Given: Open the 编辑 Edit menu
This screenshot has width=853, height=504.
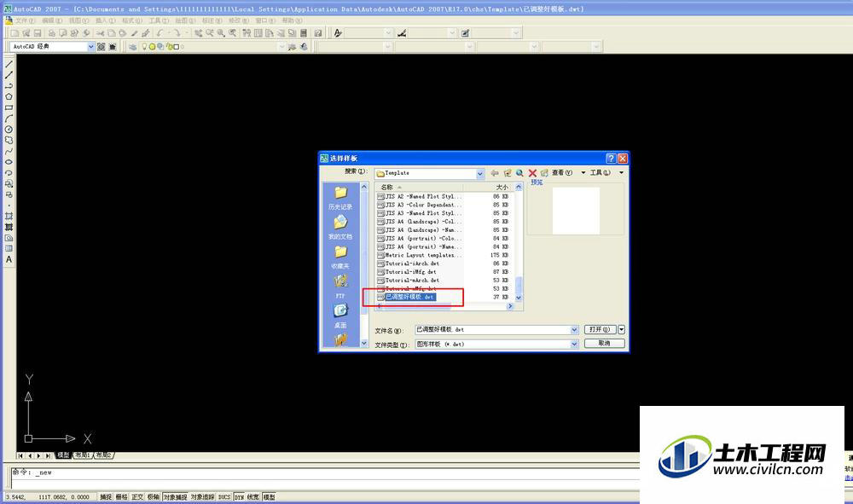Looking at the screenshot, I should (52, 20).
